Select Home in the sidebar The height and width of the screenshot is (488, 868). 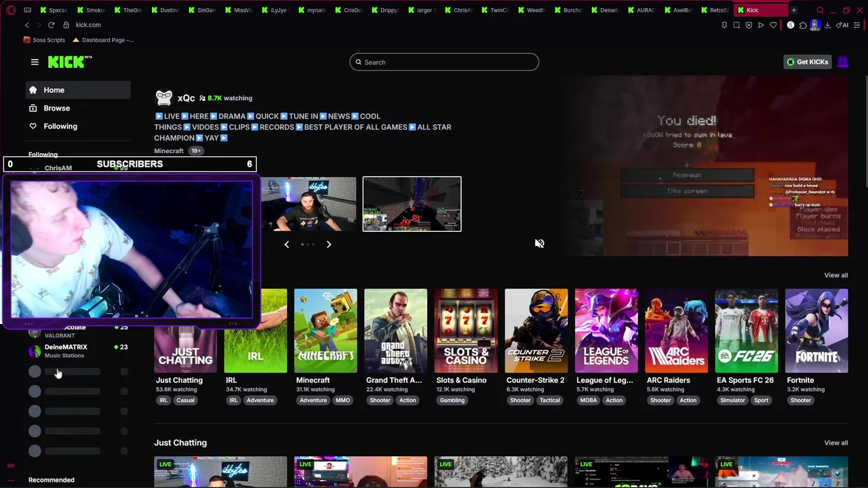coord(78,90)
